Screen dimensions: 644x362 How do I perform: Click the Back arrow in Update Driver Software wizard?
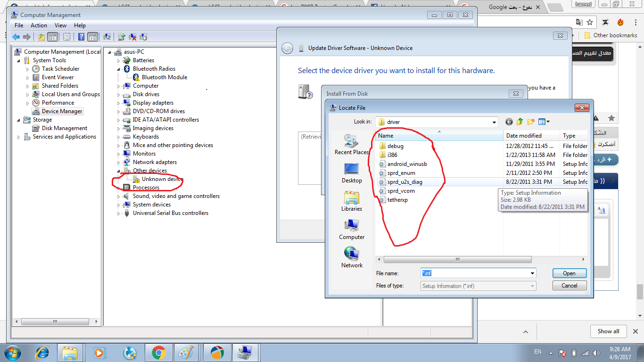click(287, 48)
